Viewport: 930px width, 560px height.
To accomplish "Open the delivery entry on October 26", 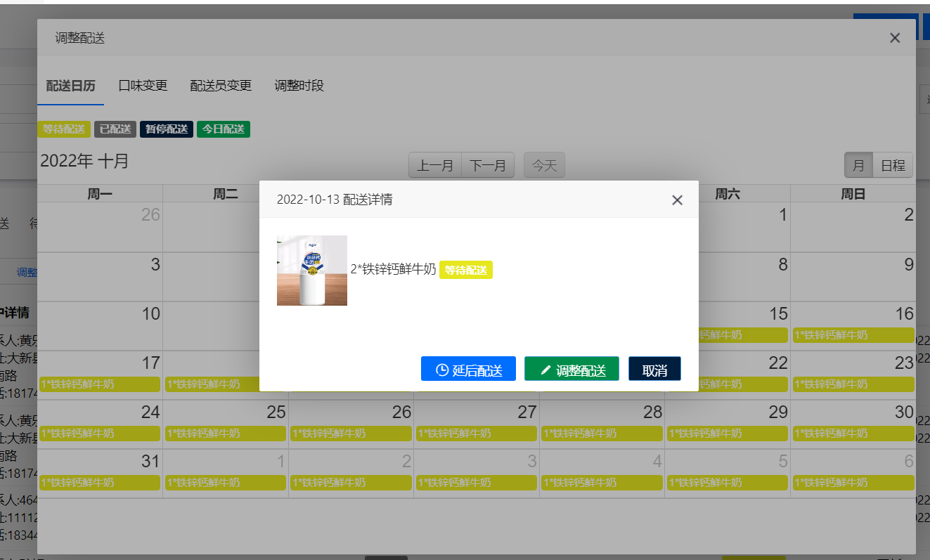I will click(351, 434).
